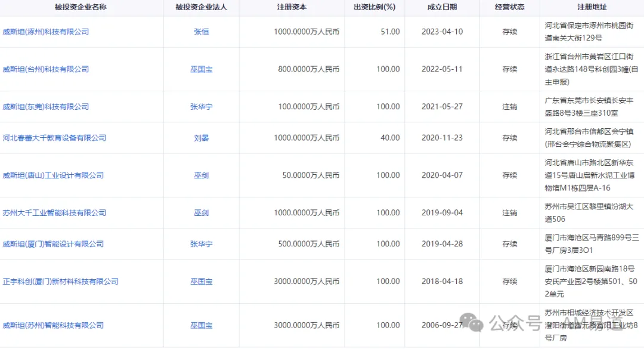Click the address 苏州市吴江区黎里镇汾湖大道506
The width and height of the screenshot is (644, 349).
click(x=589, y=212)
